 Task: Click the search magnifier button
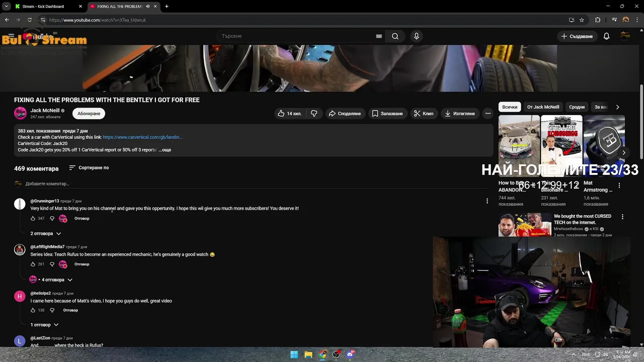[395, 36]
